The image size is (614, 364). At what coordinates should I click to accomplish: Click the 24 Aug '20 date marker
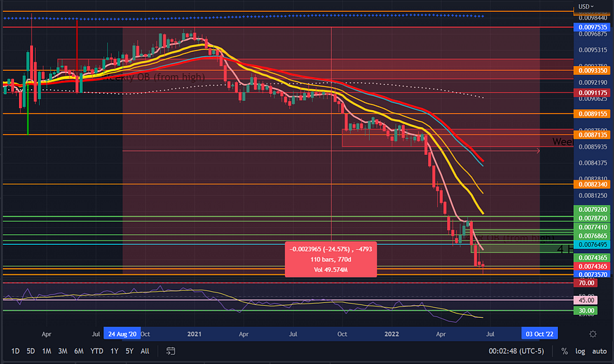click(x=122, y=334)
